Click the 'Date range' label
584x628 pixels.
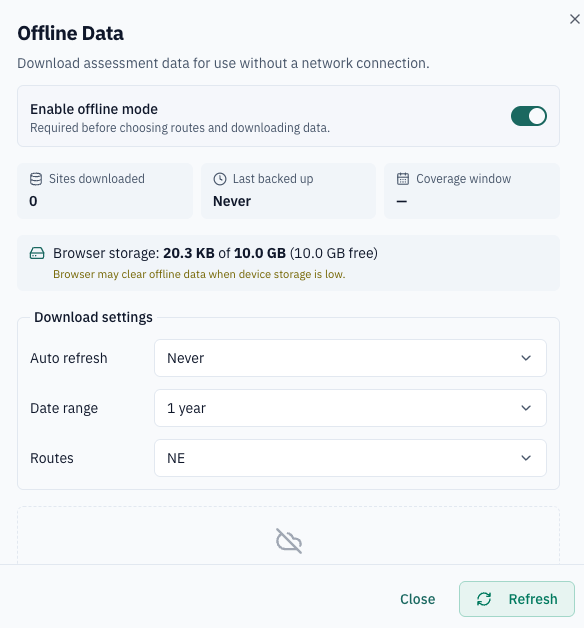(x=64, y=408)
